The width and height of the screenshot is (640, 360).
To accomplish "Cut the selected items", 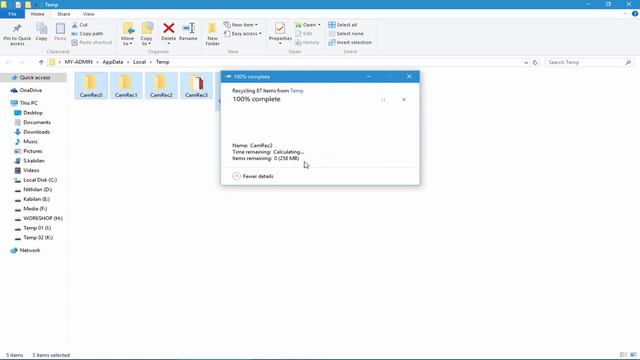I will click(80, 25).
